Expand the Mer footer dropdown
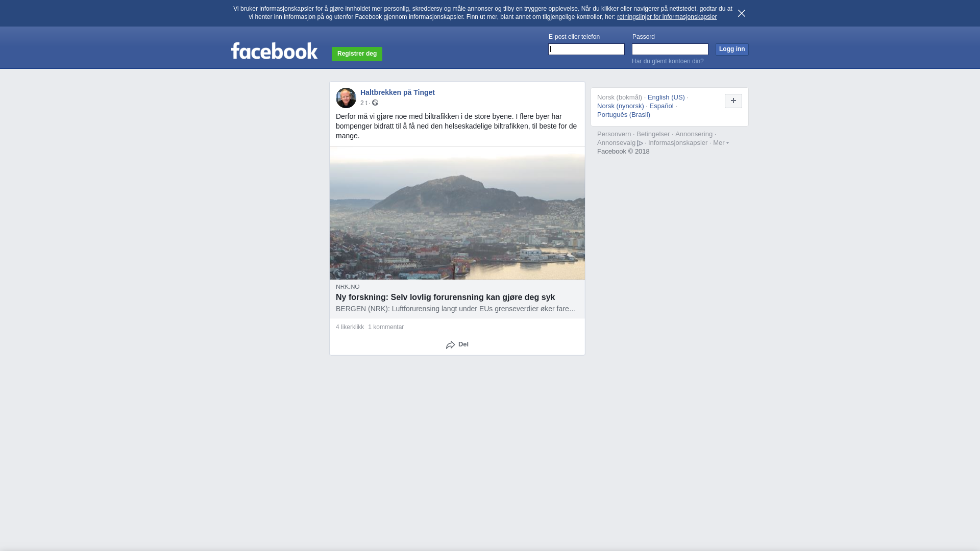 (x=721, y=143)
